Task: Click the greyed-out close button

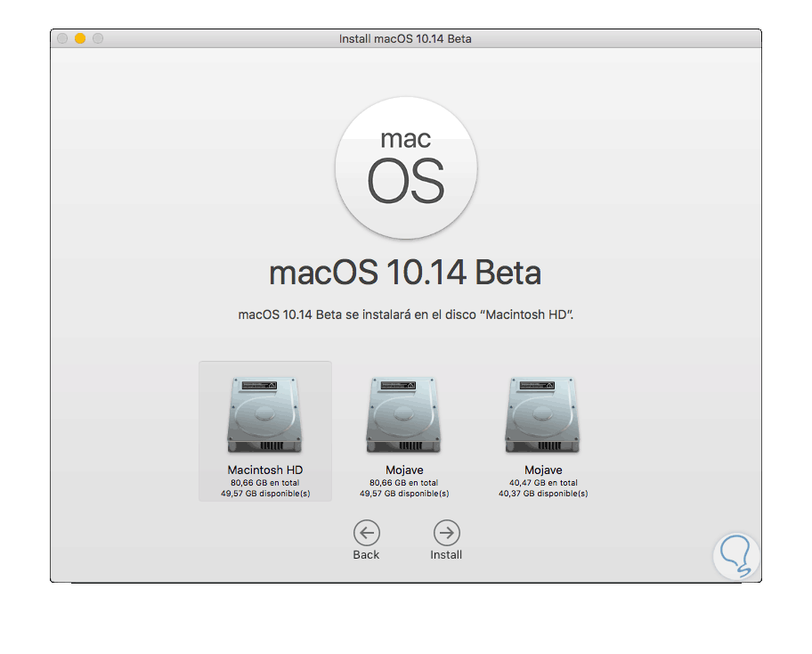Action: click(x=62, y=38)
